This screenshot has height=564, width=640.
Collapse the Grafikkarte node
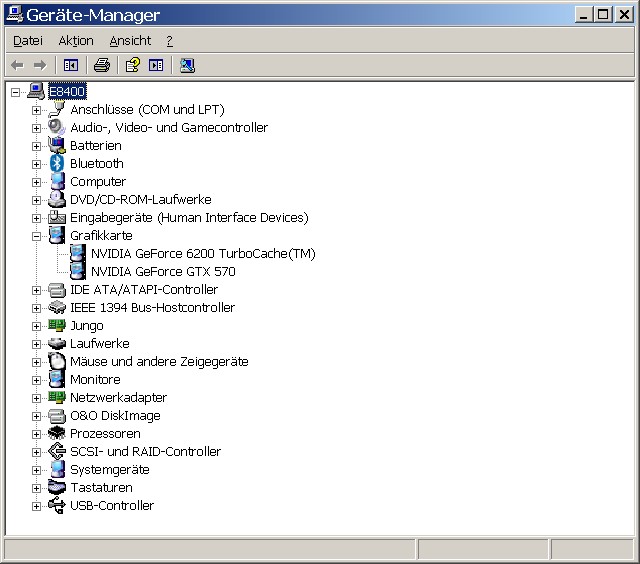click(36, 236)
